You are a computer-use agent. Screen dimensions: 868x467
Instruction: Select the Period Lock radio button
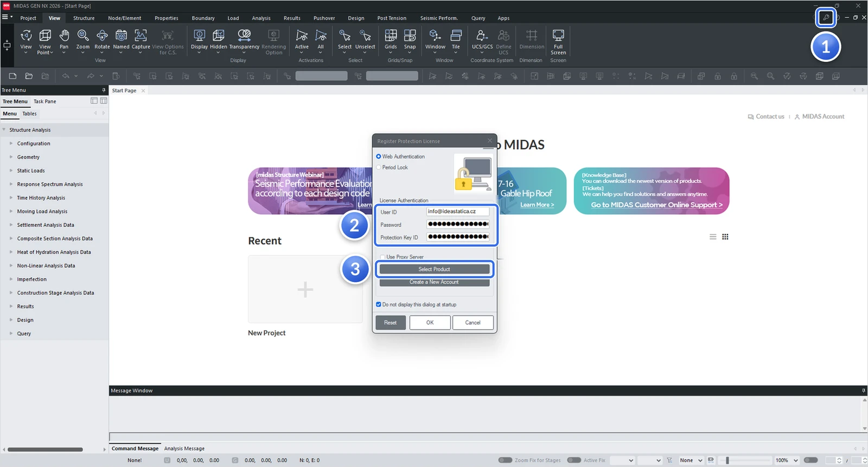click(x=379, y=168)
